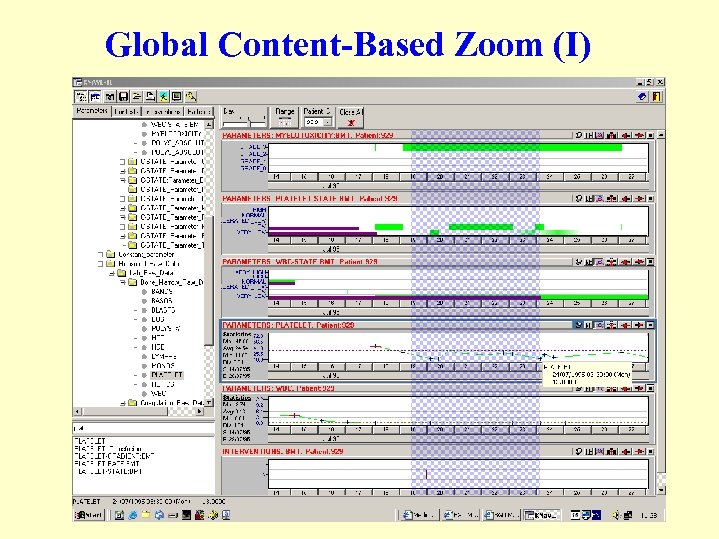The width and height of the screenshot is (719, 539).
Task: Select the highlighted PLATELET tree item
Action: 167,375
